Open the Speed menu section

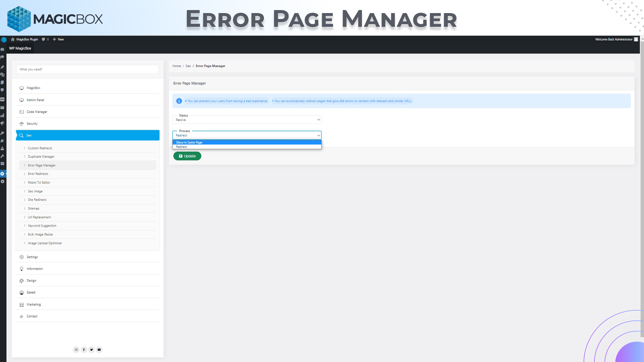(x=88, y=293)
